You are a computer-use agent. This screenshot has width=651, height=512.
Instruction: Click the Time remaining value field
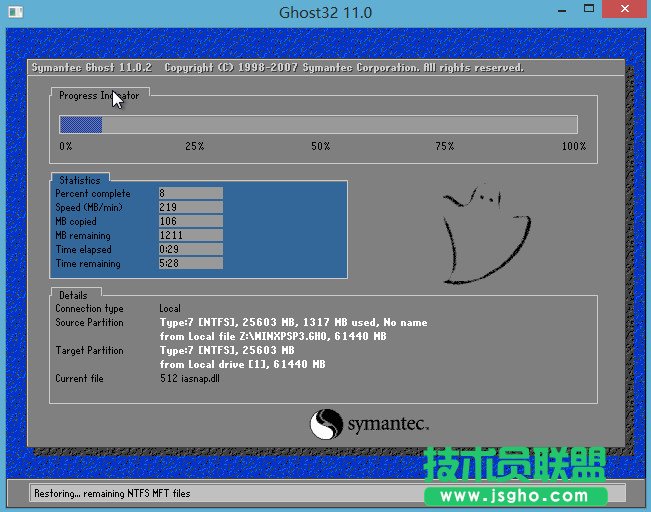190,264
